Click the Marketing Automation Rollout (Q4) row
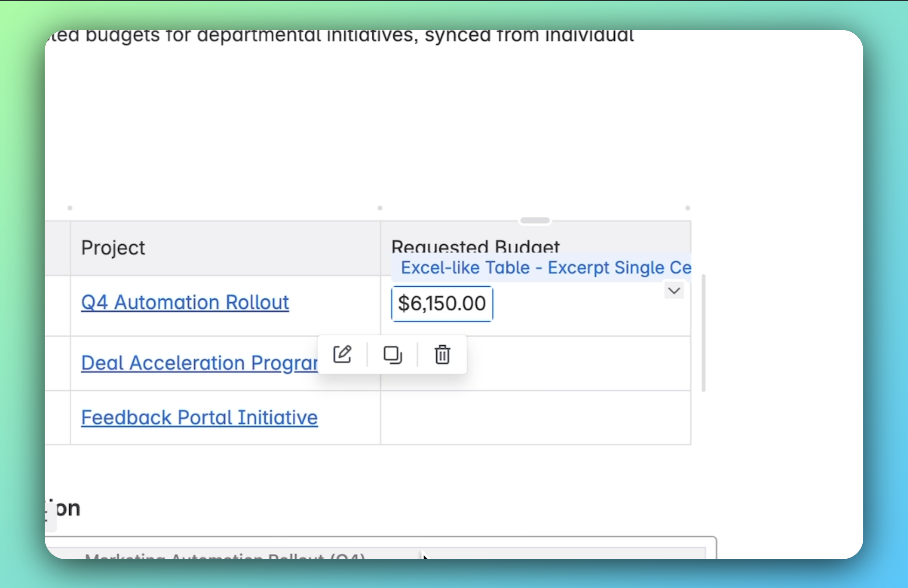Image resolution: width=908 pixels, height=588 pixels. click(x=225, y=556)
